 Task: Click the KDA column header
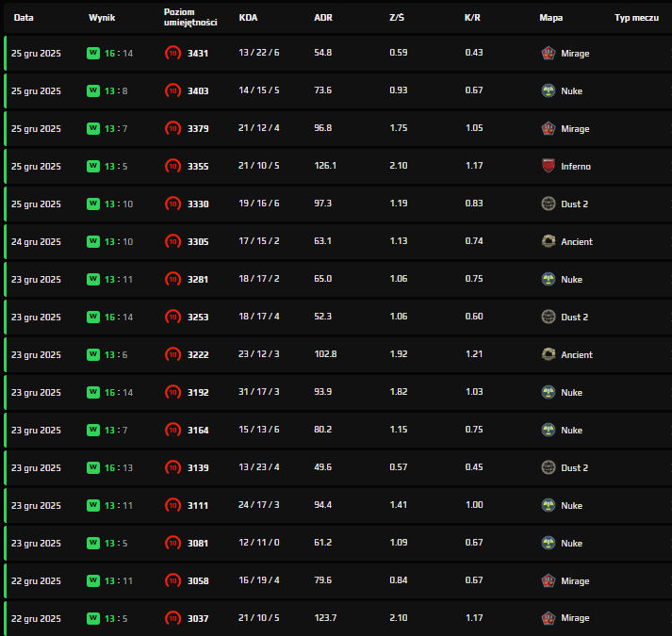tap(248, 18)
